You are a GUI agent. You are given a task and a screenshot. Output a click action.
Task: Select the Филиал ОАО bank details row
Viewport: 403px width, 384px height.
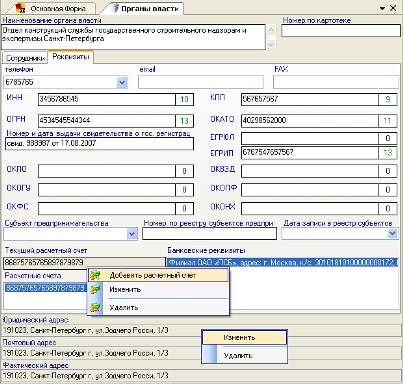(x=283, y=263)
